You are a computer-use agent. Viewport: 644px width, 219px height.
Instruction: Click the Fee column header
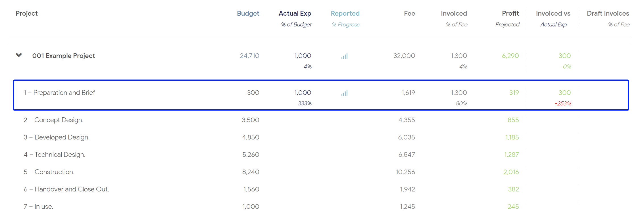[409, 13]
